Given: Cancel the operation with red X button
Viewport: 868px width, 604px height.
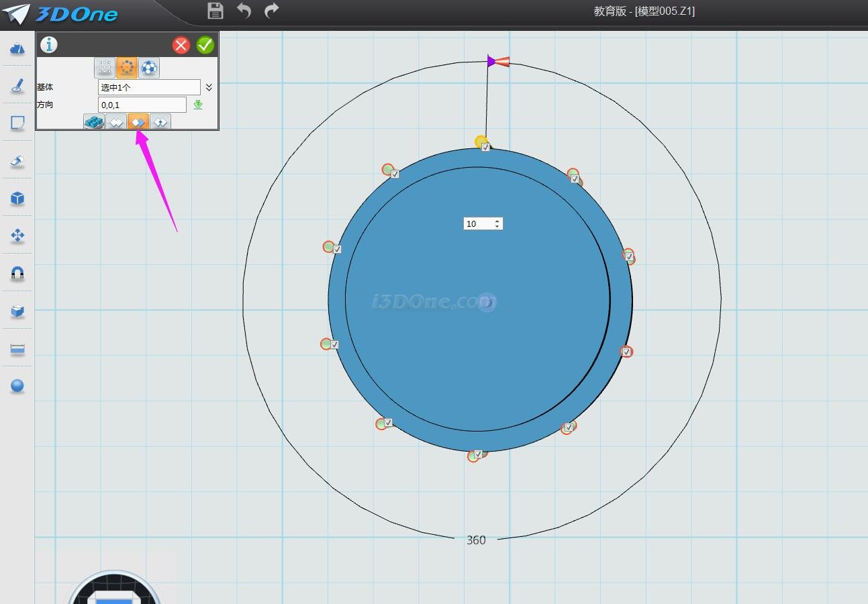Looking at the screenshot, I should point(181,45).
